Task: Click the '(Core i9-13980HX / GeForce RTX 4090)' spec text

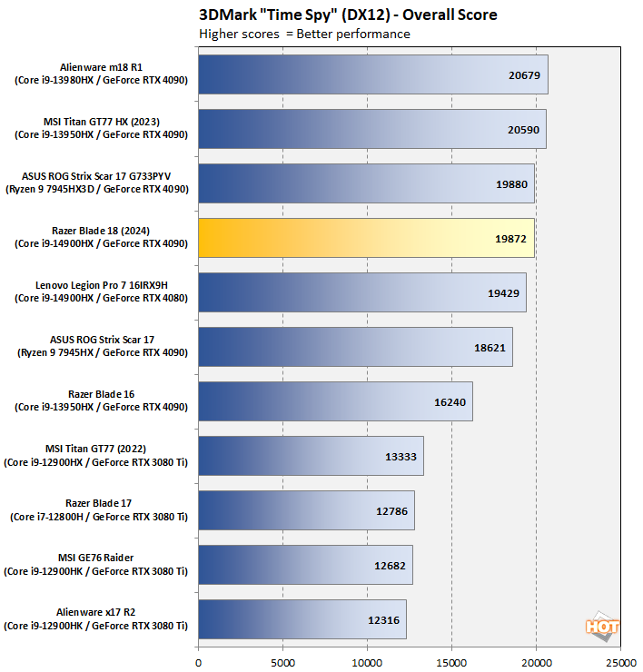Action: pyautogui.click(x=101, y=80)
